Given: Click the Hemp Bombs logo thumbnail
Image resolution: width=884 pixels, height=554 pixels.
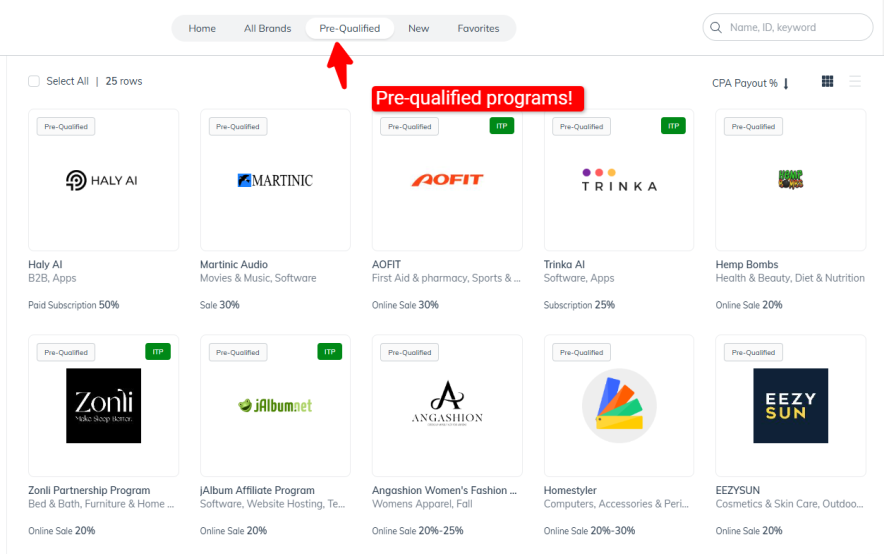Looking at the screenshot, I should [x=790, y=180].
